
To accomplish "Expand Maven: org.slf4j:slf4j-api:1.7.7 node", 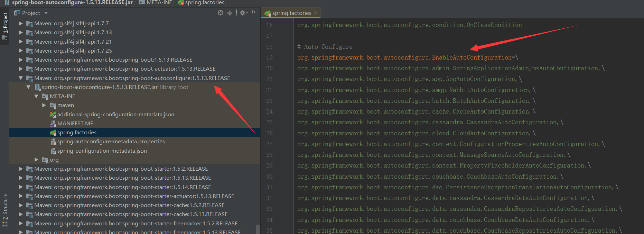I will [x=21, y=23].
